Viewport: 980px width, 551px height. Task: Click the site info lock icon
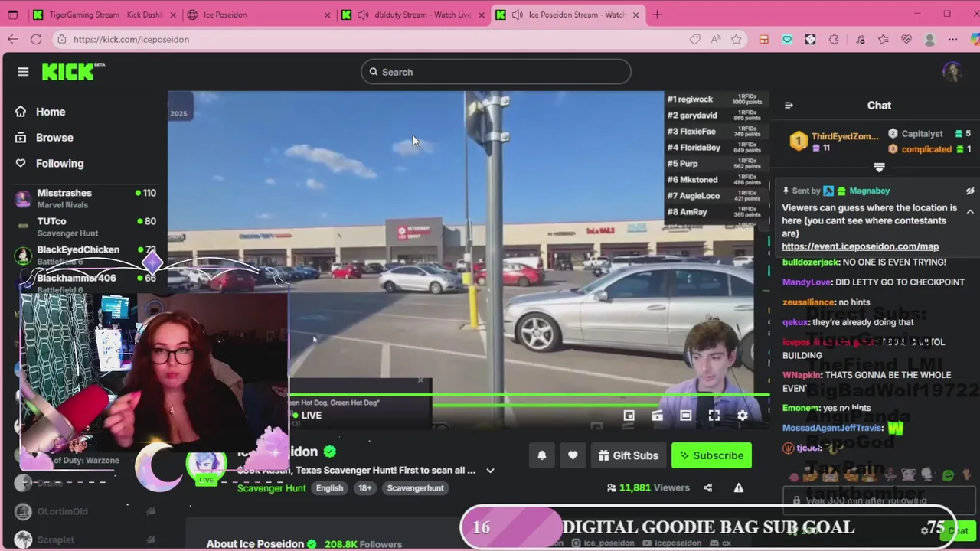pyautogui.click(x=63, y=39)
